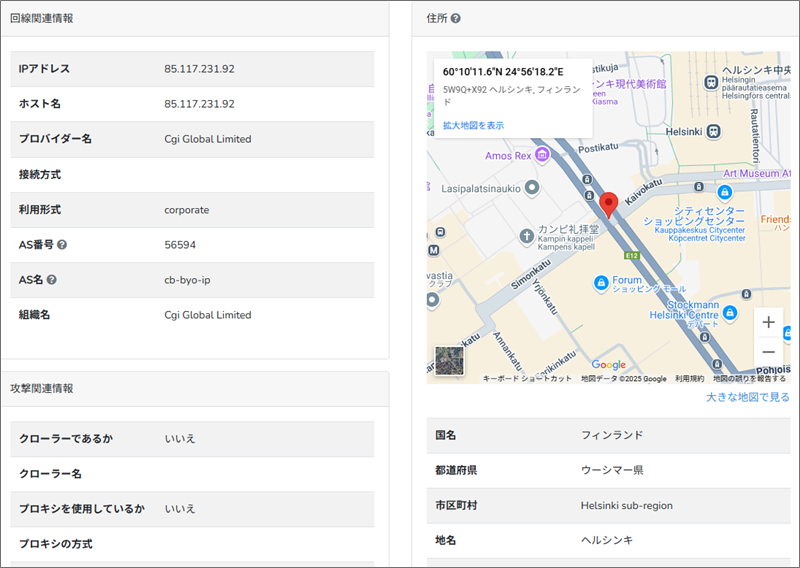This screenshot has height=568, width=800.
Task: Open 大きな地図で見る link
Action: 747,397
